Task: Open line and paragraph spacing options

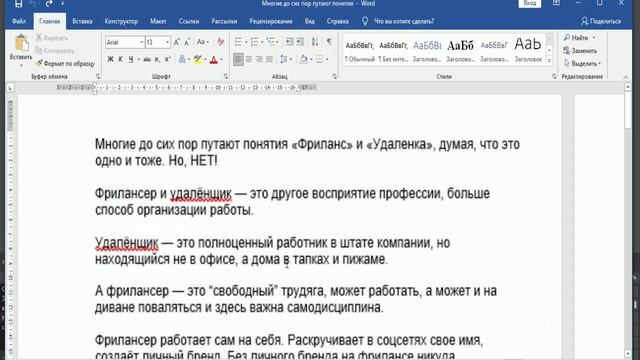Action: pyautogui.click(x=284, y=60)
